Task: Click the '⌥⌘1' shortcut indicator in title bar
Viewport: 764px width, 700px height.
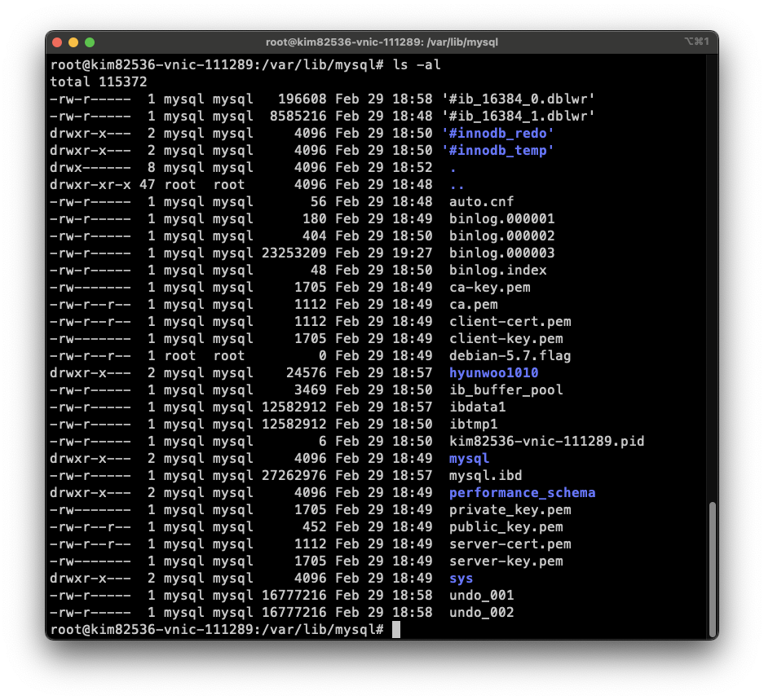Action: point(697,42)
